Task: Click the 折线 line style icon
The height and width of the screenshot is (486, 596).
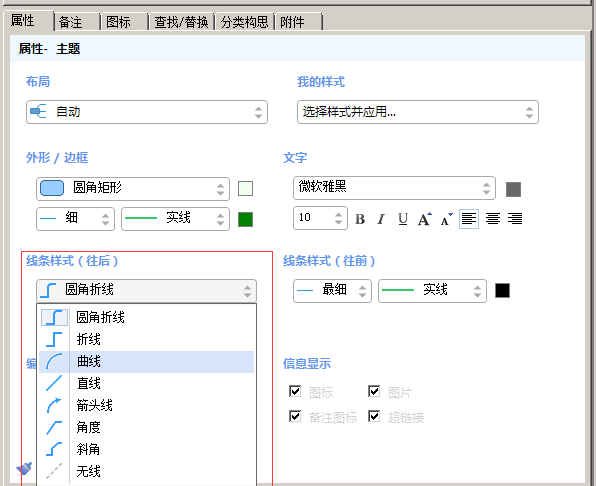Action: (x=54, y=339)
